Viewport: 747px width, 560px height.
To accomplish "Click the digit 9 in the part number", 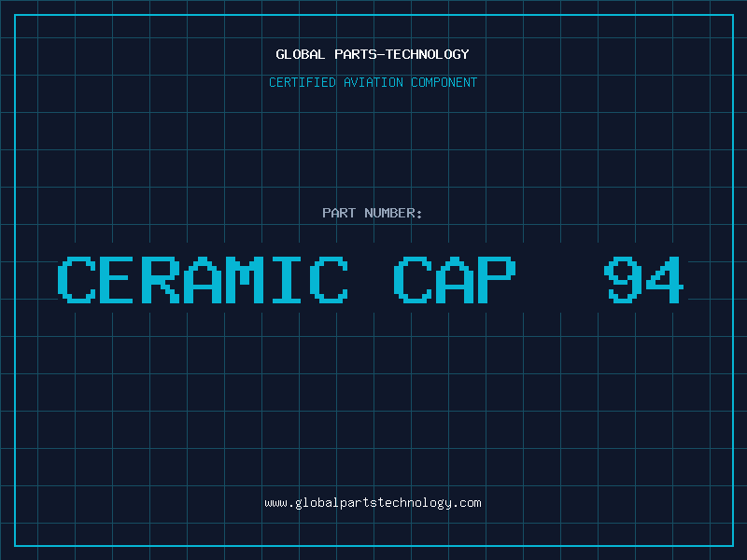I will click(x=623, y=279).
